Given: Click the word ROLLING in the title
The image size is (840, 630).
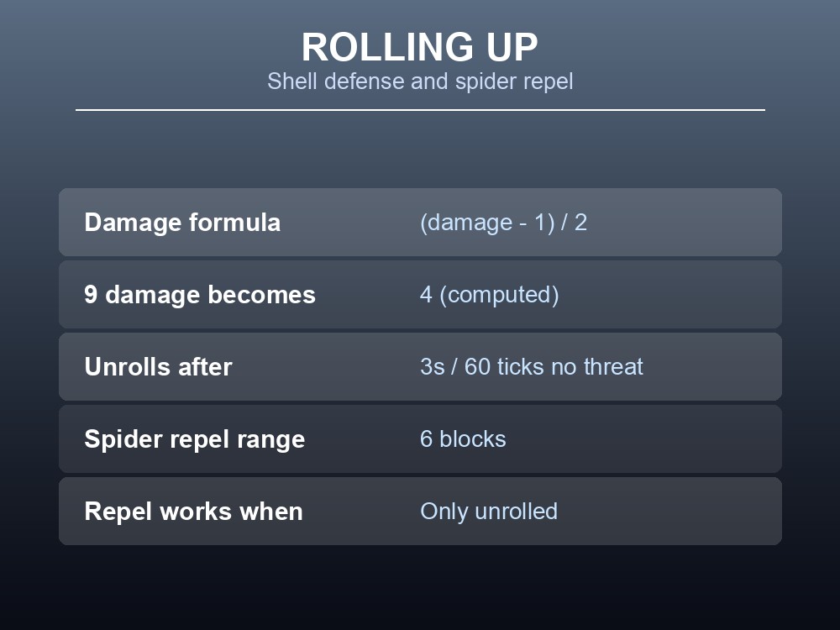Looking at the screenshot, I should [x=387, y=47].
